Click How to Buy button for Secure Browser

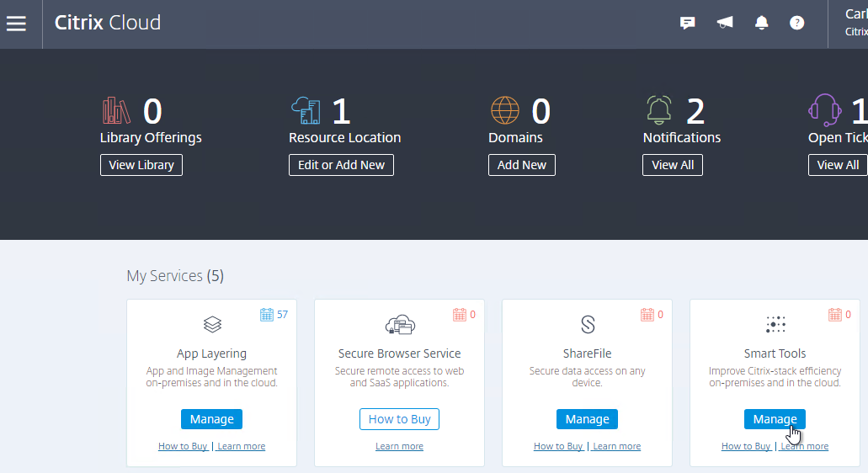[x=399, y=419]
